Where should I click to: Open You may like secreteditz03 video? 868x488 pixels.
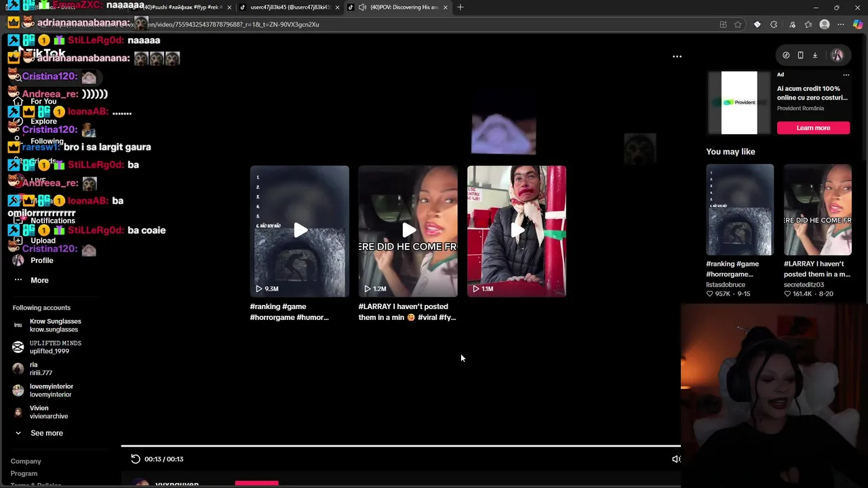818,209
